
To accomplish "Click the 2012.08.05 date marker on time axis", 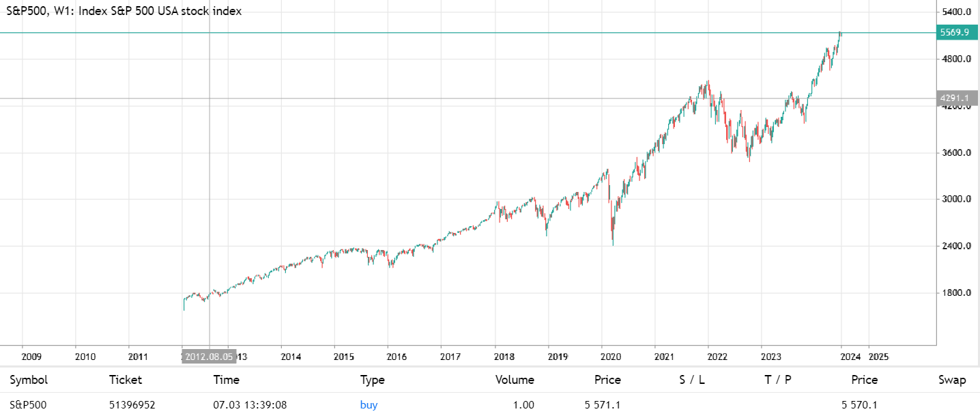I will 208,357.
